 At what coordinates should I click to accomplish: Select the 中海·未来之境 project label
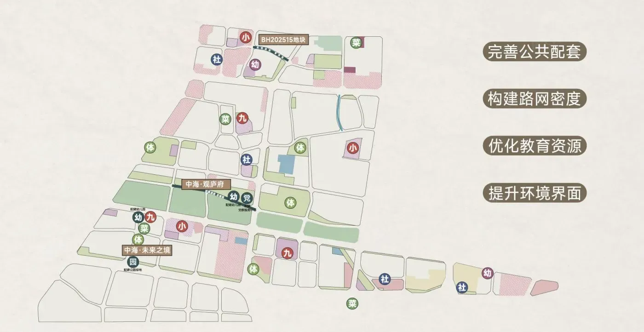[x=147, y=251]
